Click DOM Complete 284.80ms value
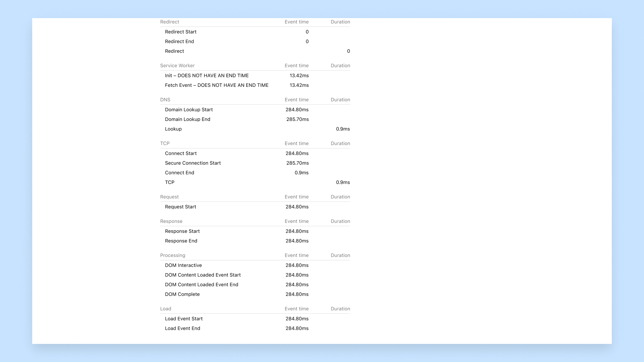This screenshot has height=362, width=644. tap(297, 294)
